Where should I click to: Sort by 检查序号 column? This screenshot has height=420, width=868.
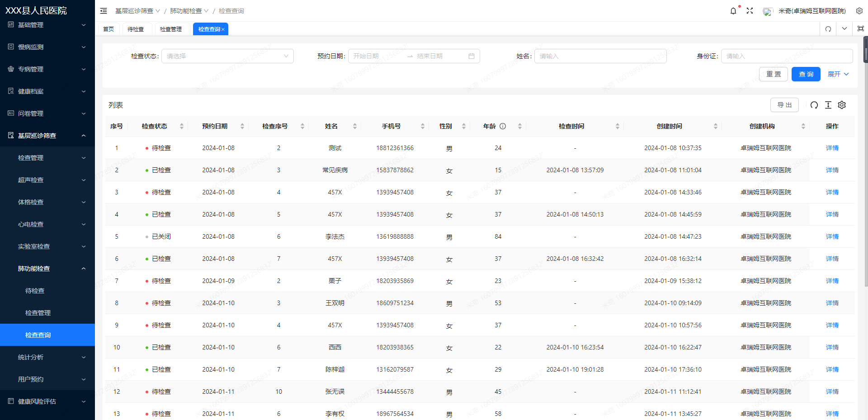click(x=302, y=126)
